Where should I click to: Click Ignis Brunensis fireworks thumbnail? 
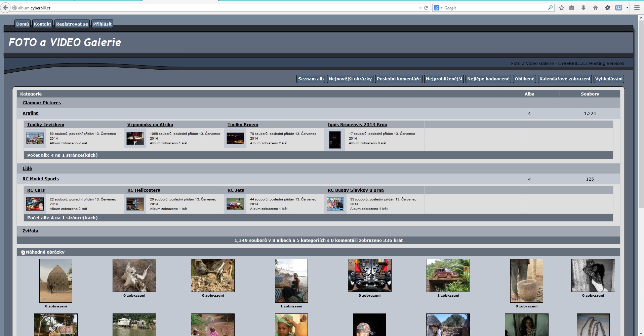(x=335, y=140)
